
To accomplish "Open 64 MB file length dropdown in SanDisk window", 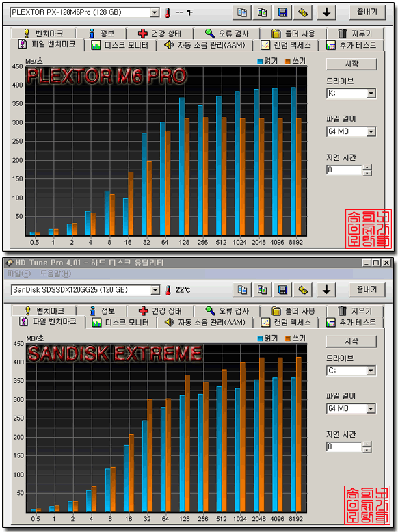I will (x=371, y=409).
